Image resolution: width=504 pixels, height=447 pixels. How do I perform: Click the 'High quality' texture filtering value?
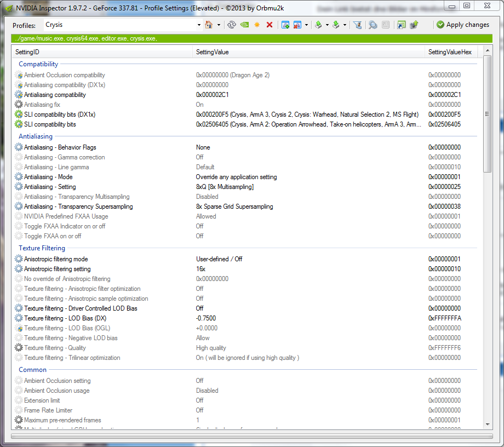pos(211,348)
